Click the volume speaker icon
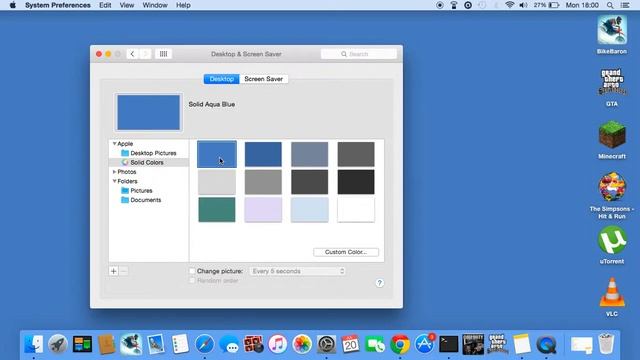The image size is (640, 360). [x=523, y=5]
